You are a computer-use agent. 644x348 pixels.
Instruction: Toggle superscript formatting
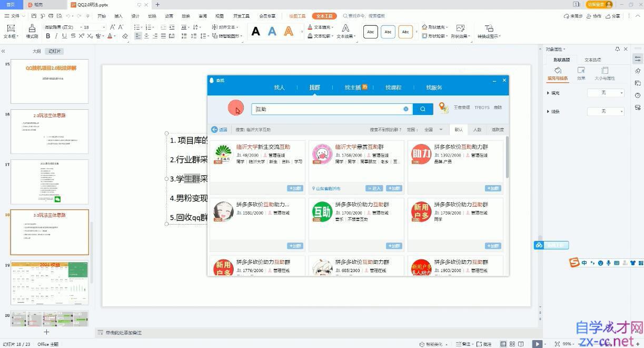[81, 36]
